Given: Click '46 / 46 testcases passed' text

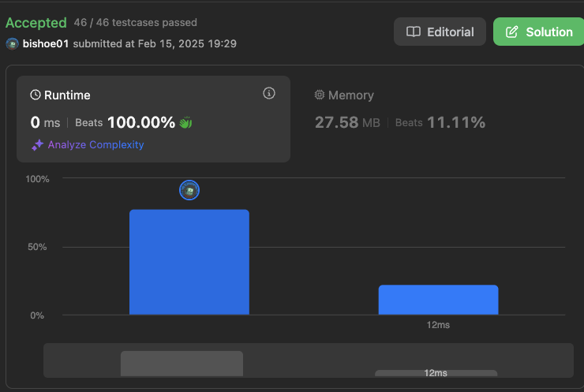Looking at the screenshot, I should [x=135, y=22].
